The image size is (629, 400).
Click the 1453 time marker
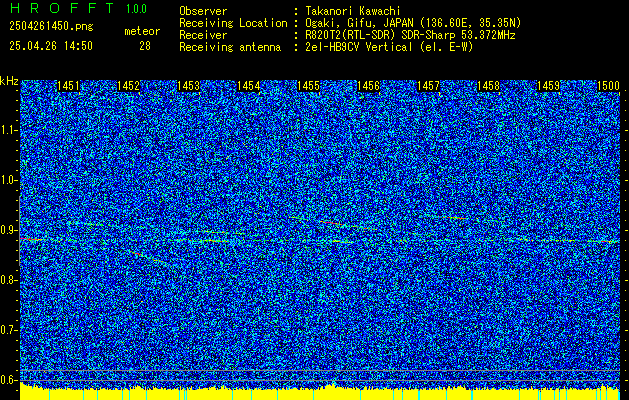[189, 86]
